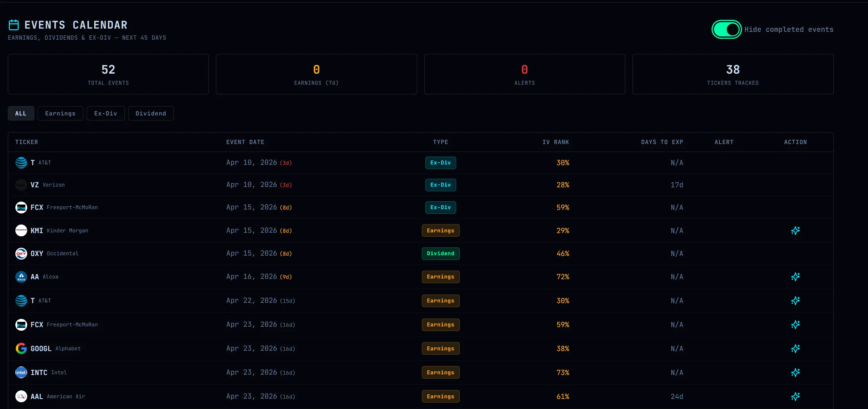Click the VZ Verizon ticker name
Image resolution: width=868 pixels, height=409 pixels.
(48, 185)
